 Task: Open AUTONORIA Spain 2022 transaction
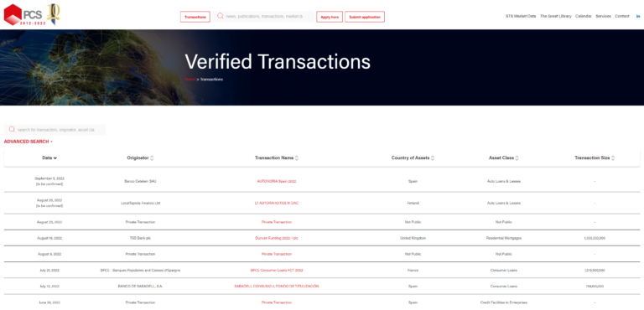pos(277,182)
